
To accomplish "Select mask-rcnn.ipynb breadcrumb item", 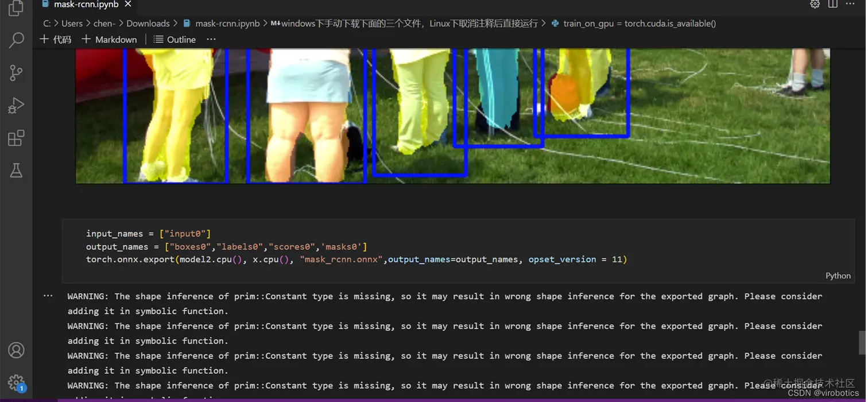I will tap(222, 24).
